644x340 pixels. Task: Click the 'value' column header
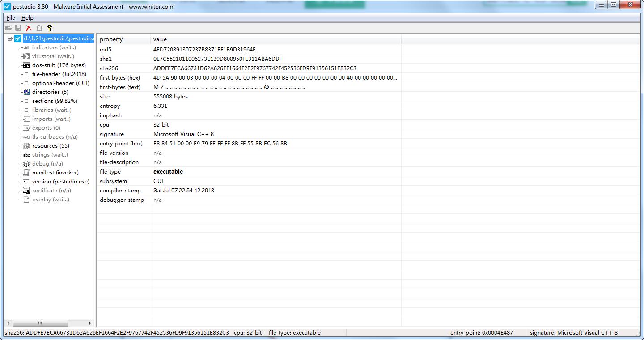(276, 39)
